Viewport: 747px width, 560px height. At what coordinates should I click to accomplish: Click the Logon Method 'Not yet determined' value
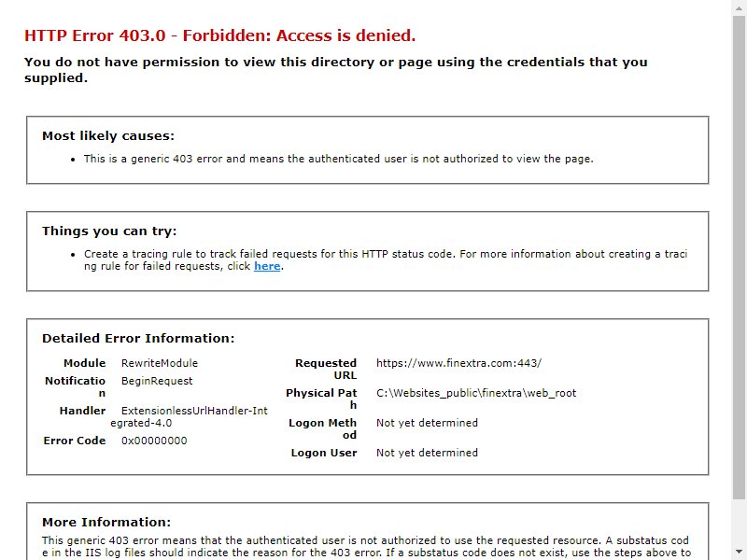427,423
